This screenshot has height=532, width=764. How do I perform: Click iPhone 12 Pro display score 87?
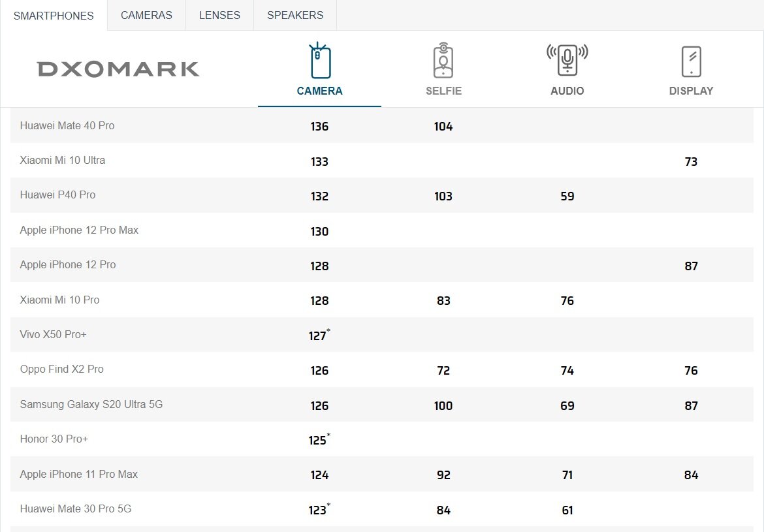[x=691, y=266]
